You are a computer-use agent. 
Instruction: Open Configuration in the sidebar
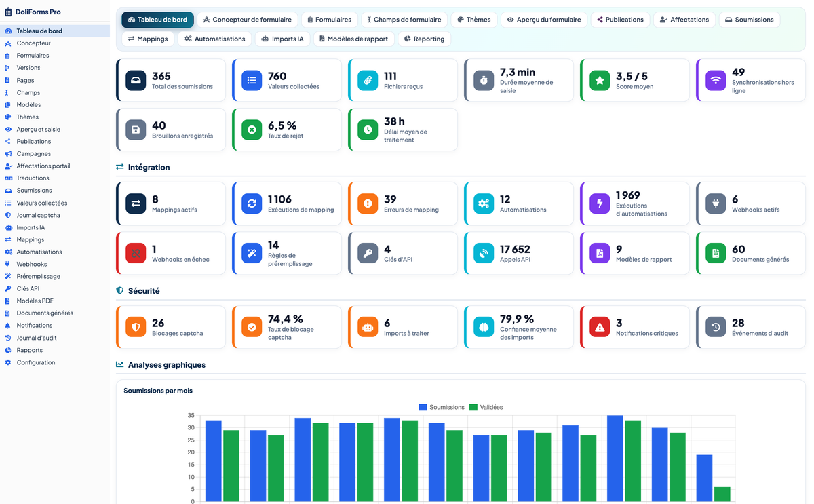[55, 362]
